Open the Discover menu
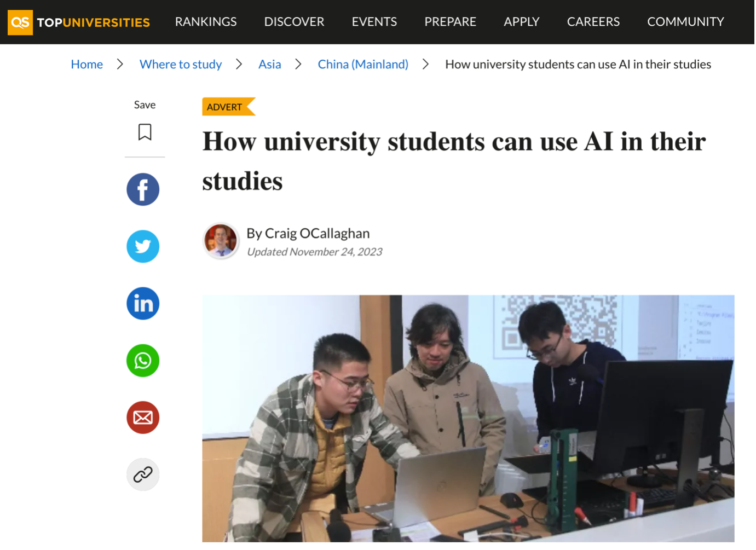This screenshot has width=756, height=550. [x=295, y=22]
